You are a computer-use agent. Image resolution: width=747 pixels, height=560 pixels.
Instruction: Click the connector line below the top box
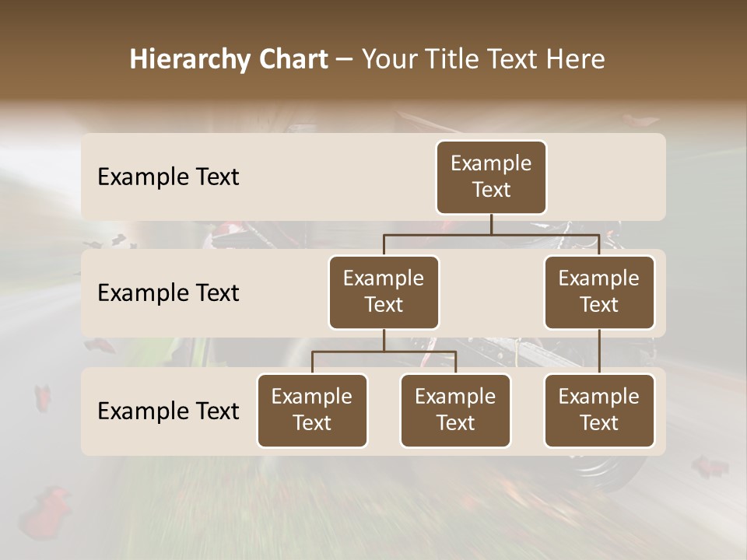click(x=491, y=224)
